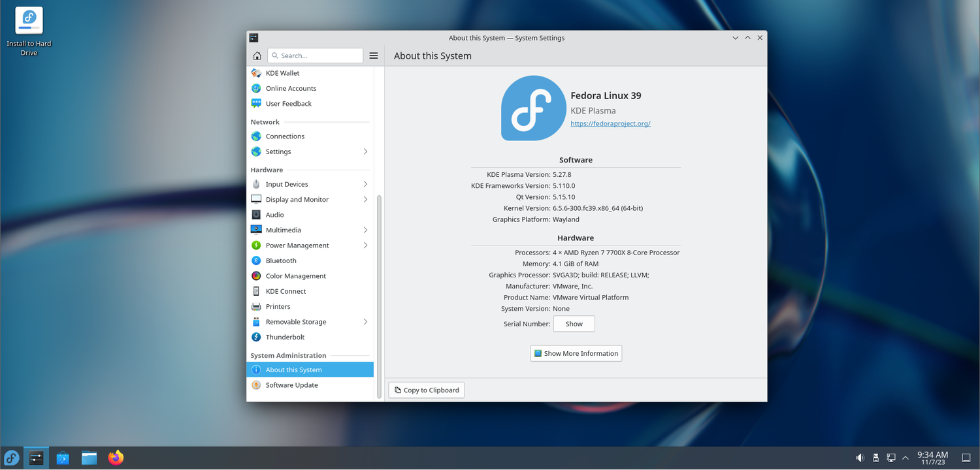Expand the network Settings chevron

click(365, 151)
